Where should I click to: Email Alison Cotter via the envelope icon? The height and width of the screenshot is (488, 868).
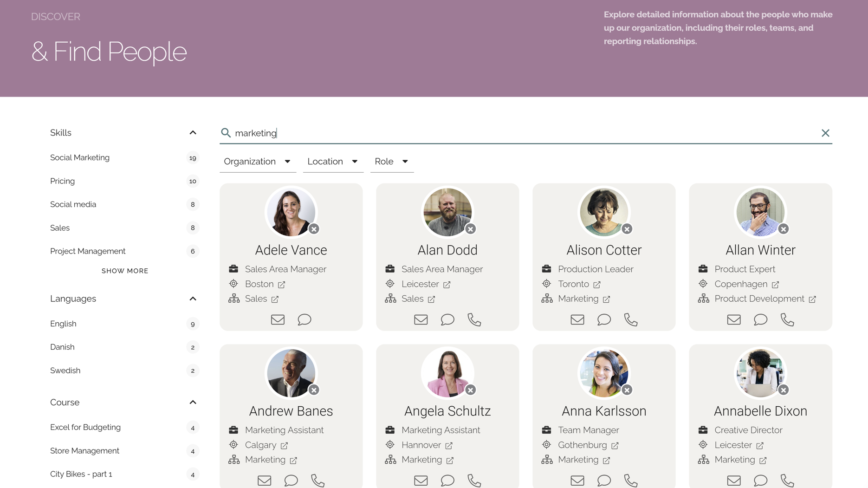[x=577, y=319]
